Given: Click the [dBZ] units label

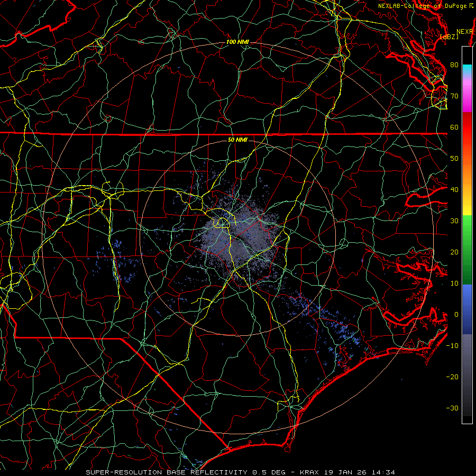Looking at the screenshot, I should 449,37.
